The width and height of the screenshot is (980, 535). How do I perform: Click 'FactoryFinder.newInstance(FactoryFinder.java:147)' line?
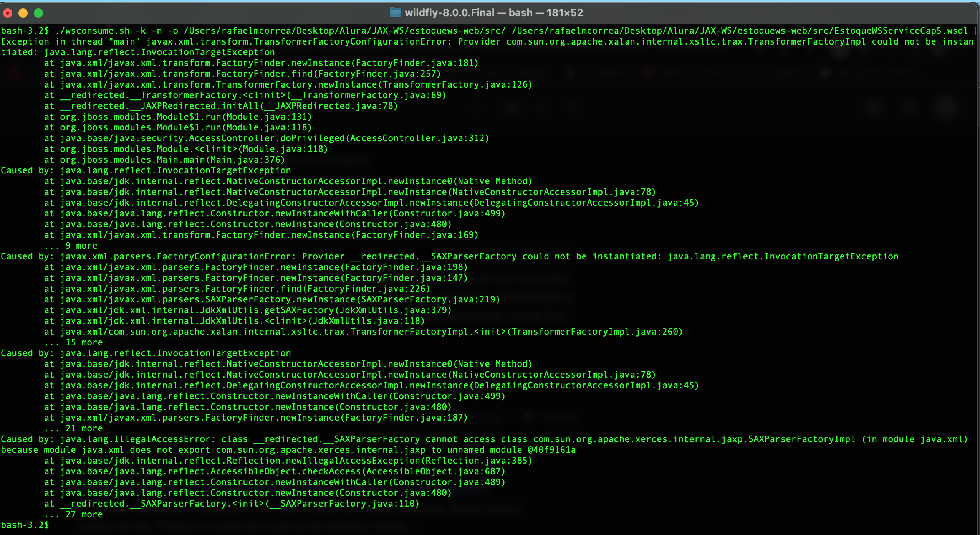256,278
